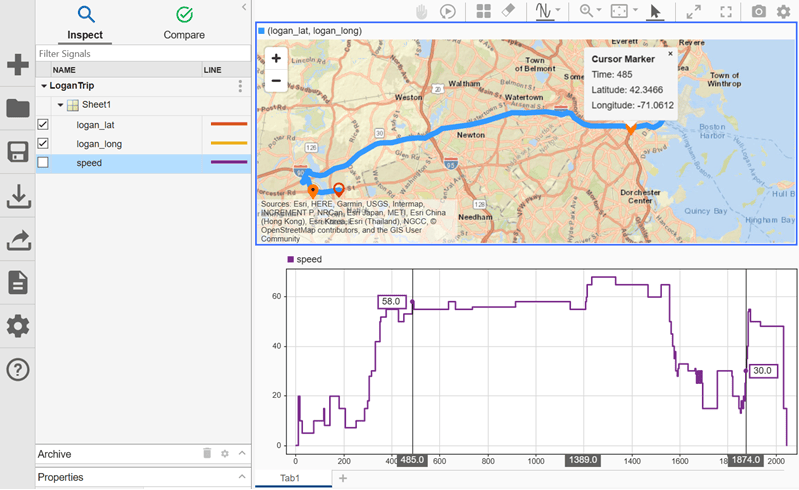The width and height of the screenshot is (799, 490).
Task: Click the 1874.0 cursor time label
Action: pyautogui.click(x=745, y=460)
